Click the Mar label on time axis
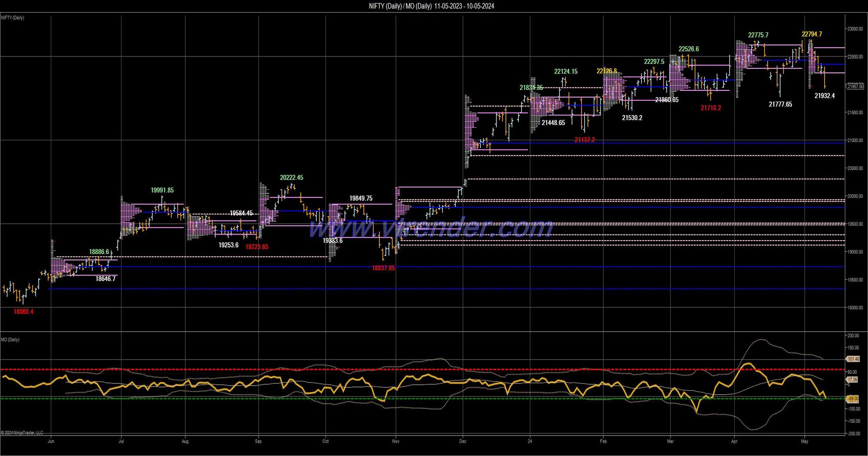Image resolution: width=868 pixels, height=456 pixels. click(x=671, y=441)
